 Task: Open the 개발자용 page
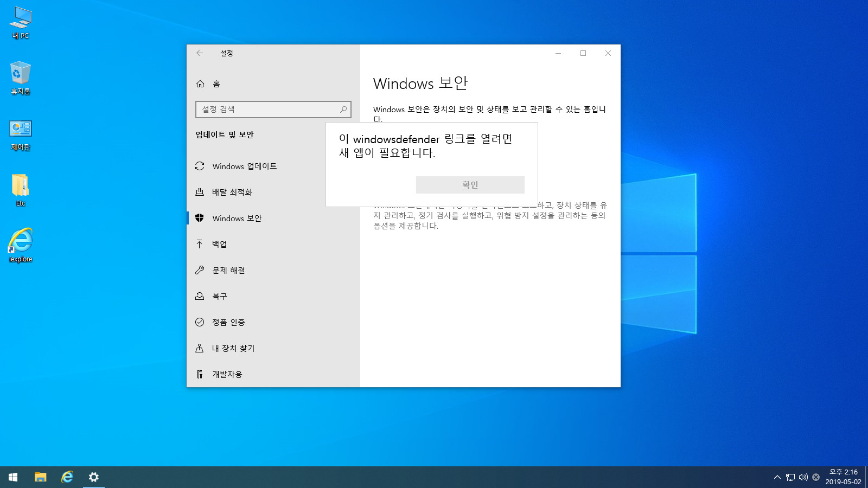point(273,374)
